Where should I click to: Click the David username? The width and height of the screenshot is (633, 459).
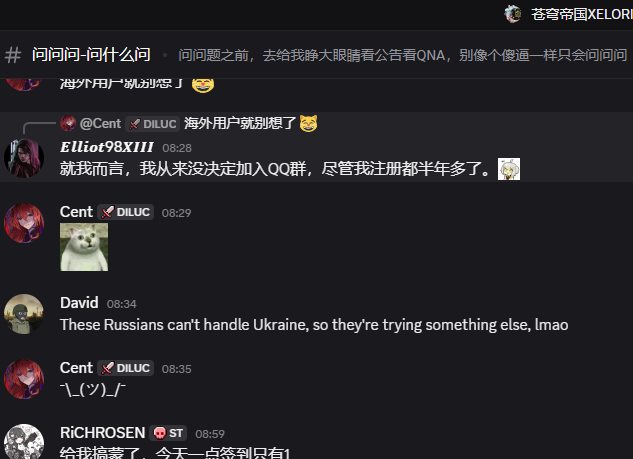(79, 303)
